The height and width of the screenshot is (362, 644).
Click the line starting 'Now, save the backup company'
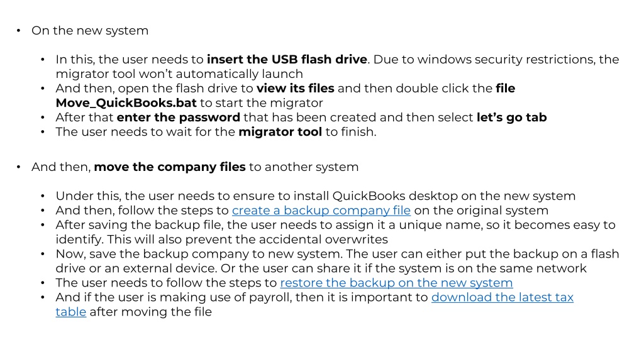(337, 254)
